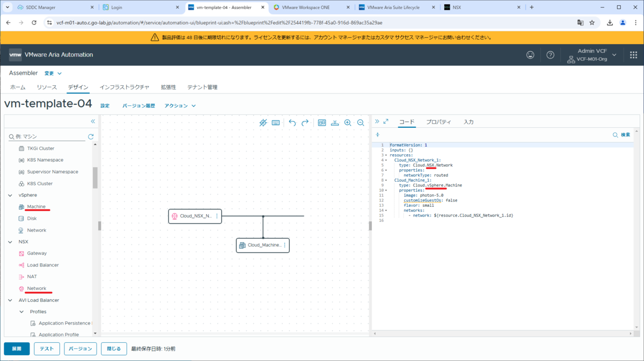
Task: Click the browser reload button
Action: (x=34, y=23)
